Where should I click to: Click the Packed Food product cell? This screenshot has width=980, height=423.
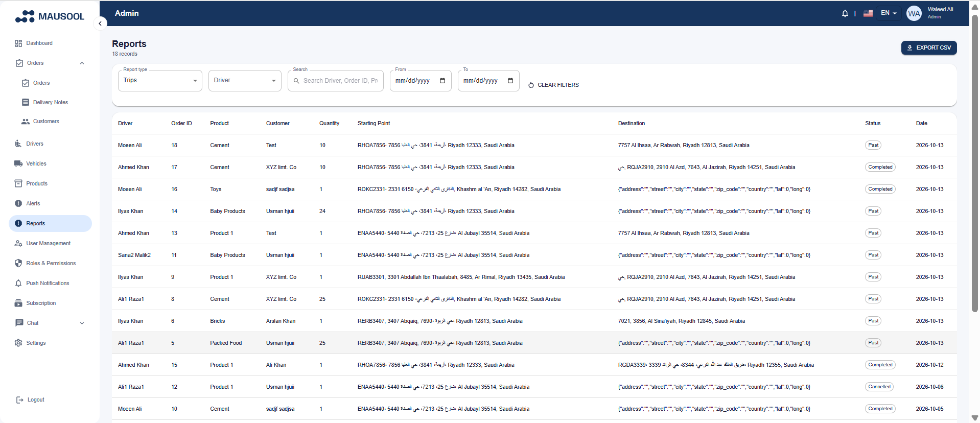226,343
